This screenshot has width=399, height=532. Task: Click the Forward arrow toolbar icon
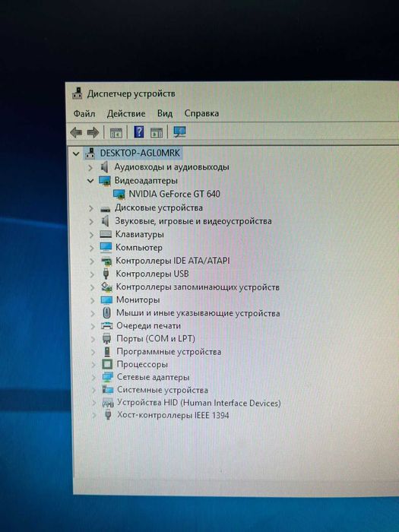click(93, 132)
